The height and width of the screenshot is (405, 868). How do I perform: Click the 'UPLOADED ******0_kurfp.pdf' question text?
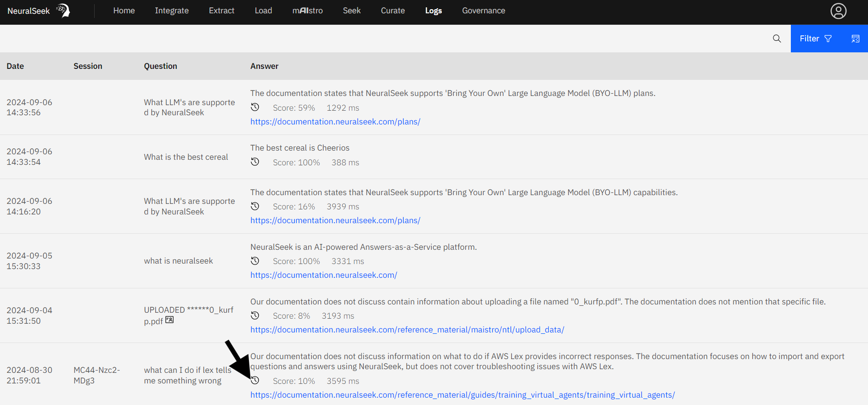(x=189, y=315)
